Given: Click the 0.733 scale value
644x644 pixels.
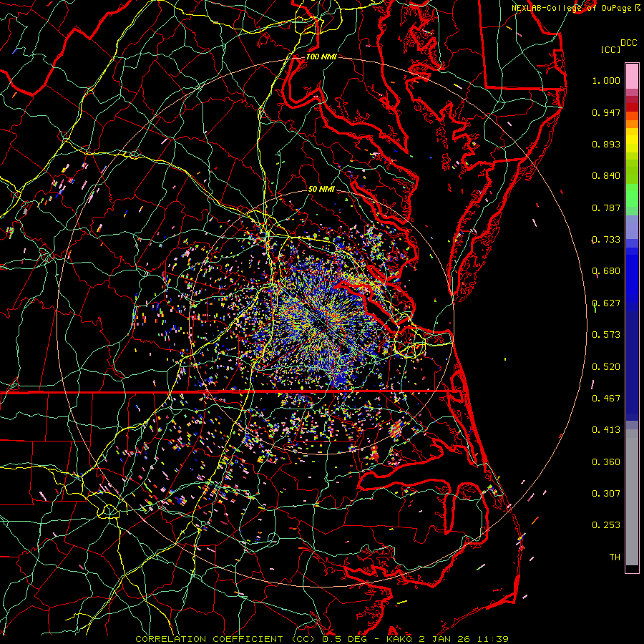Looking at the screenshot, I should 606,240.
